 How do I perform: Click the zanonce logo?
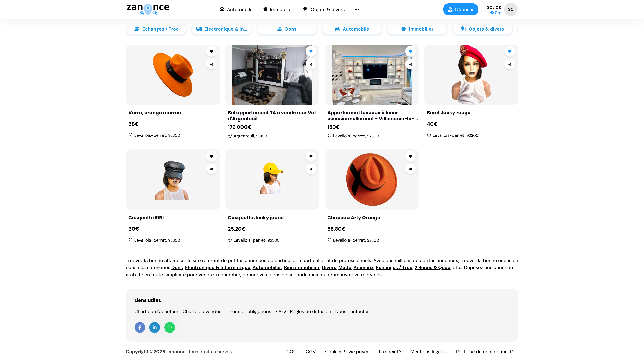pyautogui.click(x=148, y=9)
